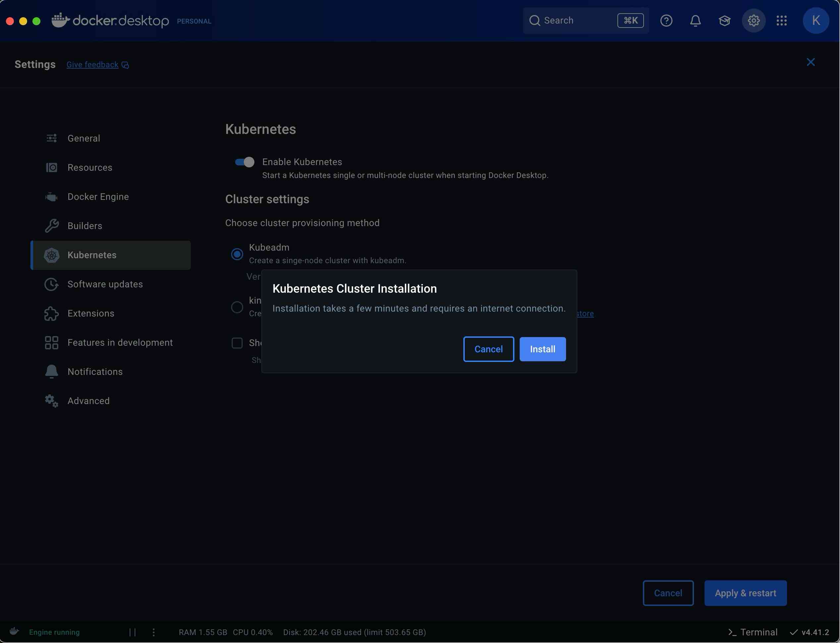The image size is (840, 643).
Task: Open the Give feedback link
Action: point(92,65)
